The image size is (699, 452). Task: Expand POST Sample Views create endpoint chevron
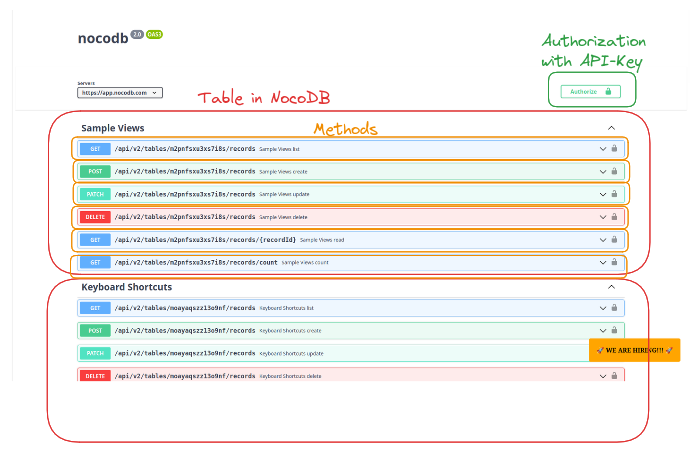[603, 172]
